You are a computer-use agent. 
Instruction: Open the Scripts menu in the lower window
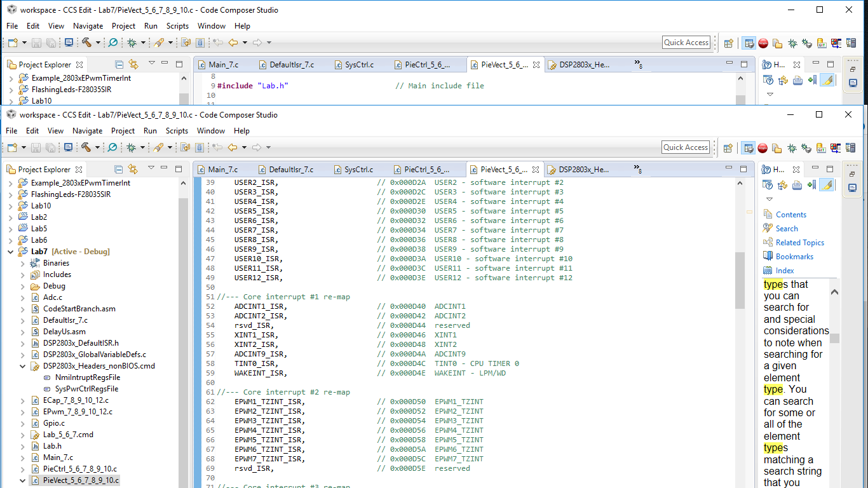click(177, 131)
